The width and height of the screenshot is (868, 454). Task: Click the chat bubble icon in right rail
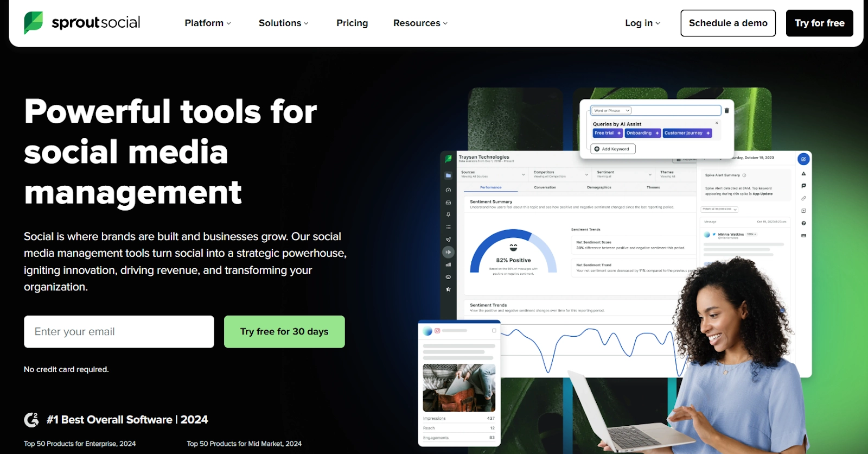click(x=803, y=186)
